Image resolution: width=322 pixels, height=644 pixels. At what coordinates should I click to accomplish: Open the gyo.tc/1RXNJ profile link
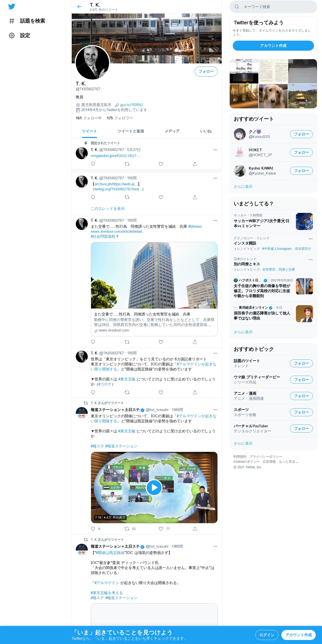(x=131, y=105)
